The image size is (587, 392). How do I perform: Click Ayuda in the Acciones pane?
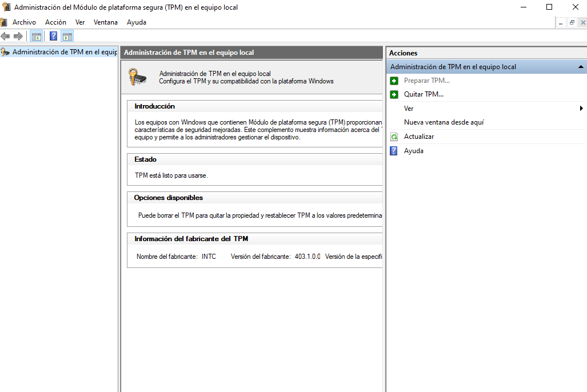pos(414,151)
